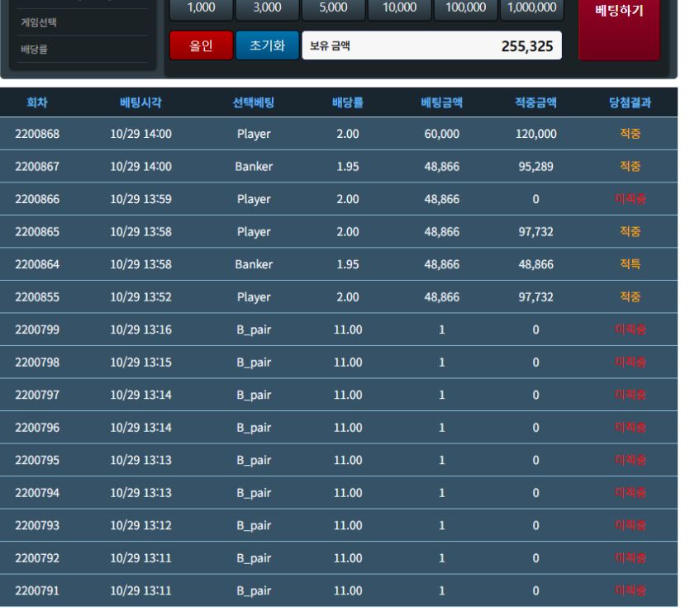Viewport: 690px width, 616px height.
Task: Select round number 2200791
Action: (x=37, y=590)
